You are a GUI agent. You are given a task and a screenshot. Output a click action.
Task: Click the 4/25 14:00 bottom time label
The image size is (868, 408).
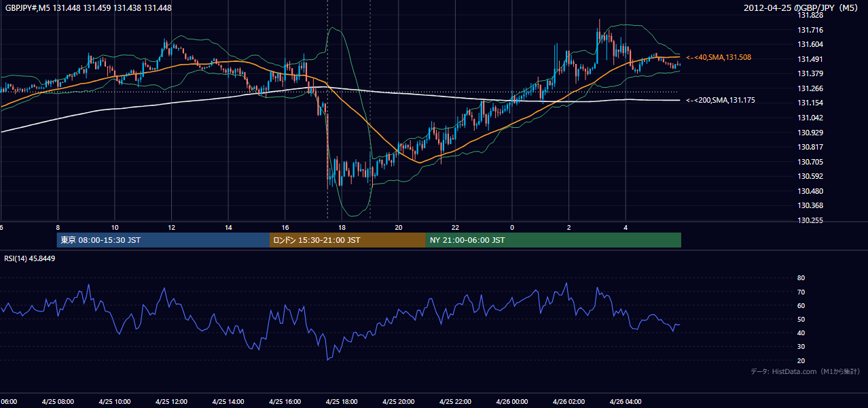pos(228,402)
